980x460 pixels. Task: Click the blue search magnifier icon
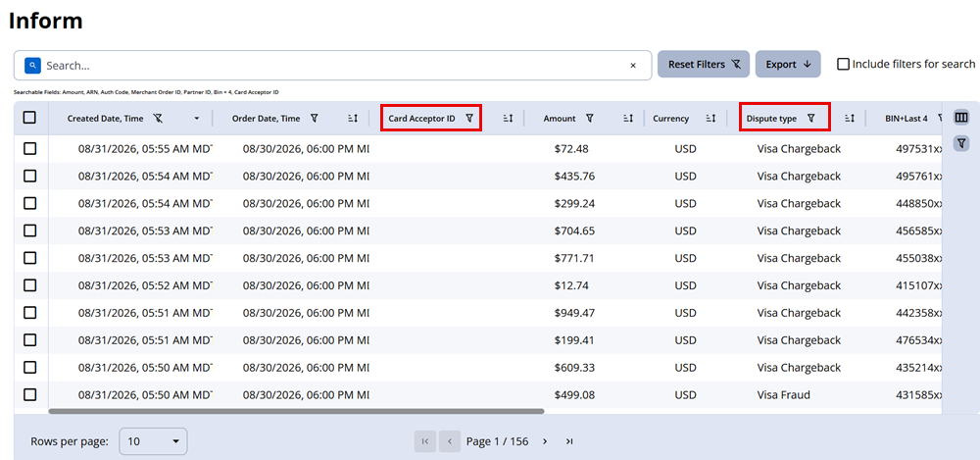coord(33,65)
